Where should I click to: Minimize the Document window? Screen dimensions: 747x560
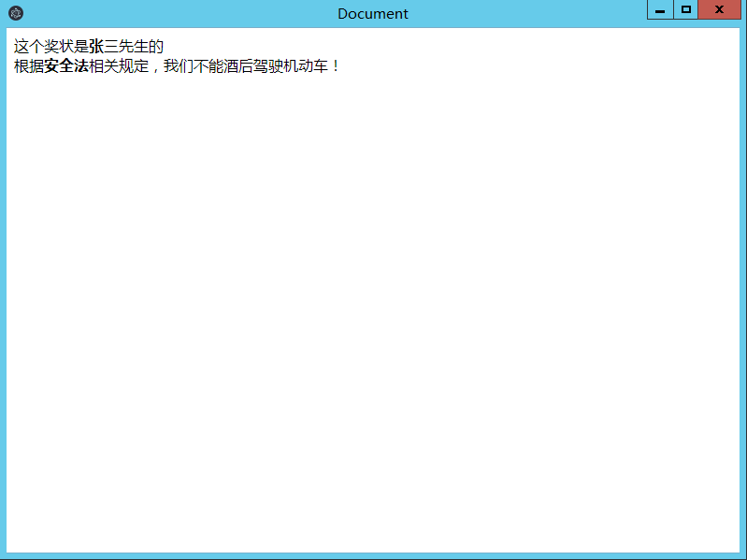click(x=660, y=9)
